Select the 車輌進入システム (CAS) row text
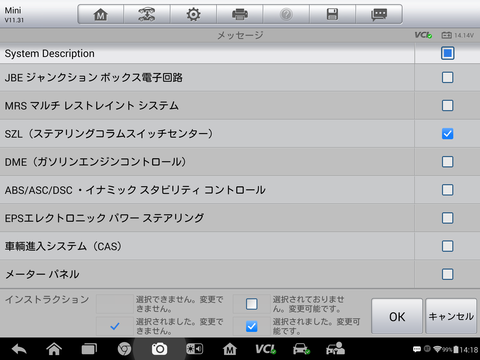This screenshot has height=360, width=480. click(63, 246)
